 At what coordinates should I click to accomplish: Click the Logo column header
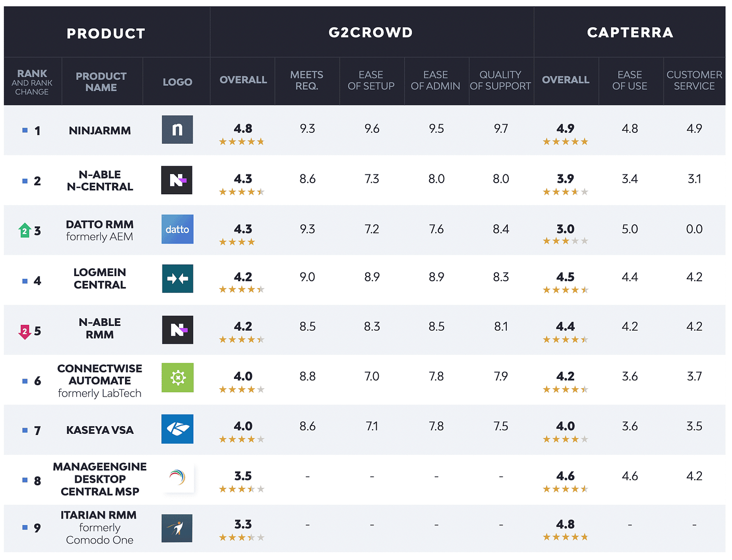(x=177, y=82)
